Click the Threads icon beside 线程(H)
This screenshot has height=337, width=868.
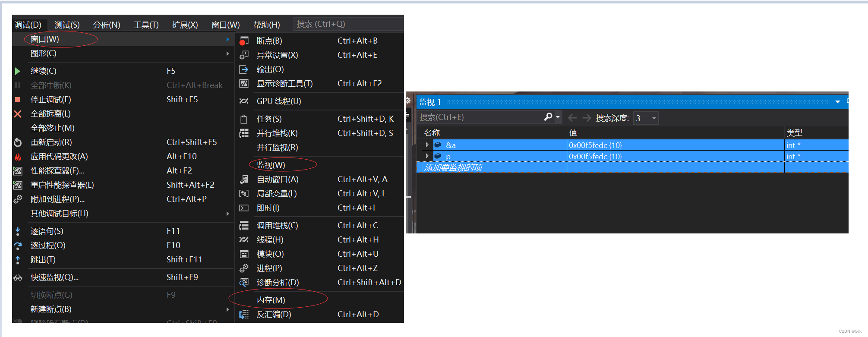click(x=244, y=239)
